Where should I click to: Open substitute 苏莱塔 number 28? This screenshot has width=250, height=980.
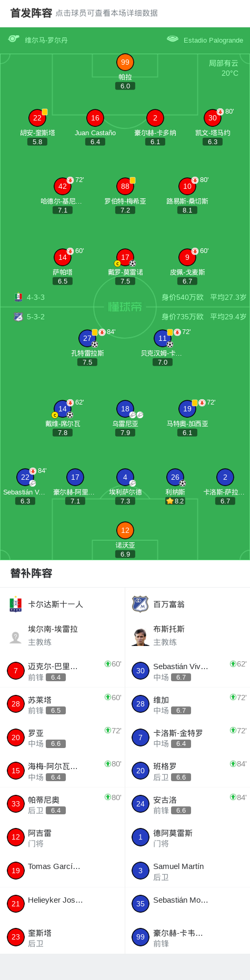[16, 704]
